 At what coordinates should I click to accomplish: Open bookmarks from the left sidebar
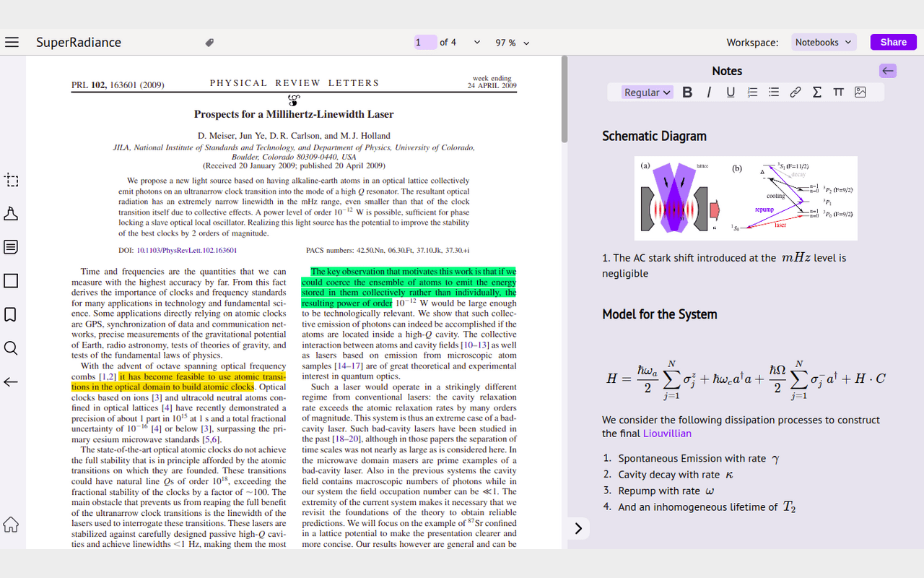11,314
